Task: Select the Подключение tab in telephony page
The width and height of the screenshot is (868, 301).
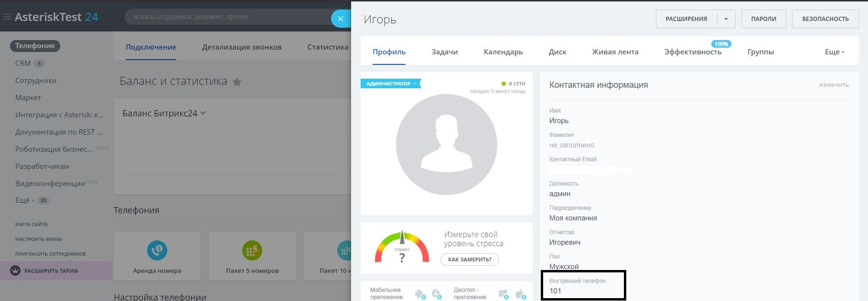Action: click(151, 47)
